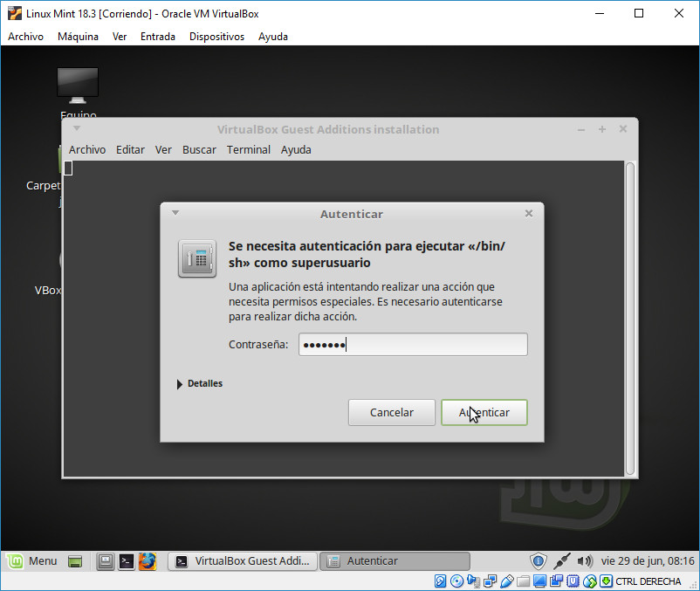
Task: Expand the Detalles section
Action: (x=200, y=383)
